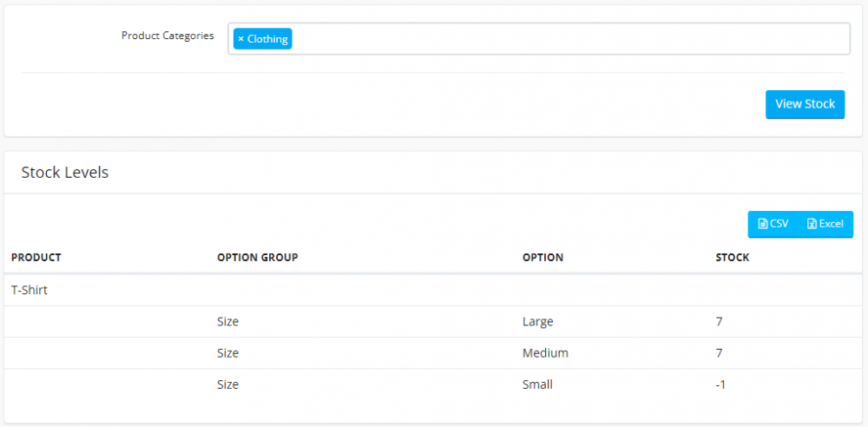Click Size cell in the Medium row
Viewport: 868px width, 427px height.
point(227,353)
